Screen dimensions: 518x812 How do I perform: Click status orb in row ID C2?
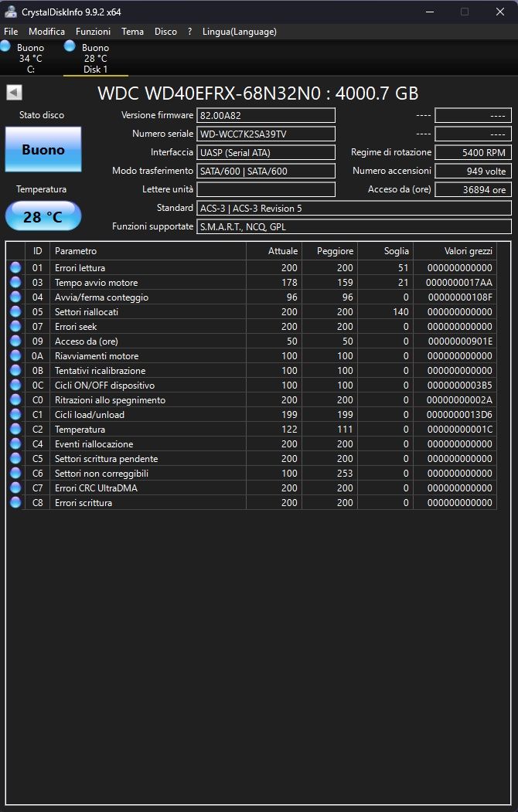[15, 430]
